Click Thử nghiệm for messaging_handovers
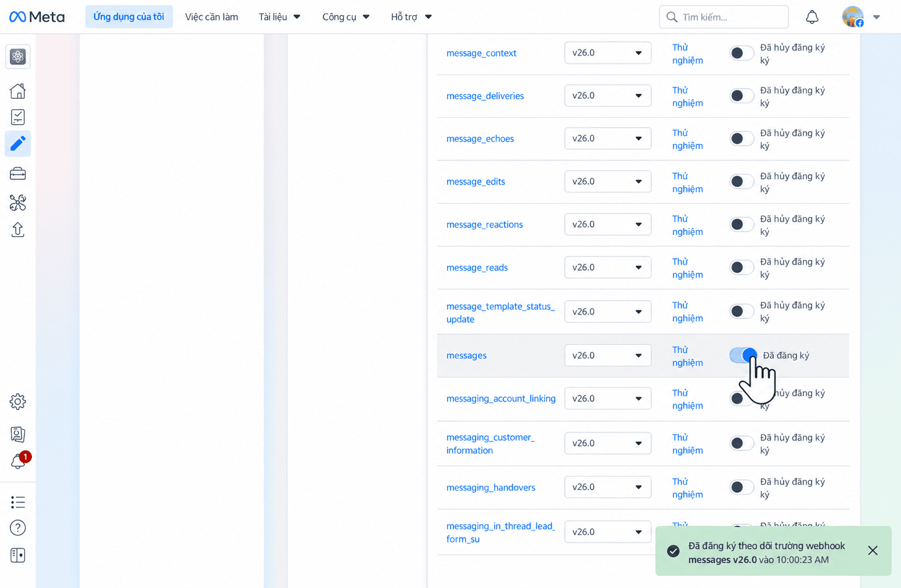The image size is (901, 588). (687, 488)
